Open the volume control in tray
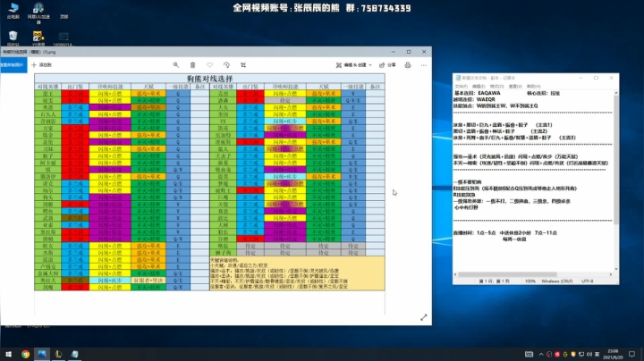 point(589,354)
